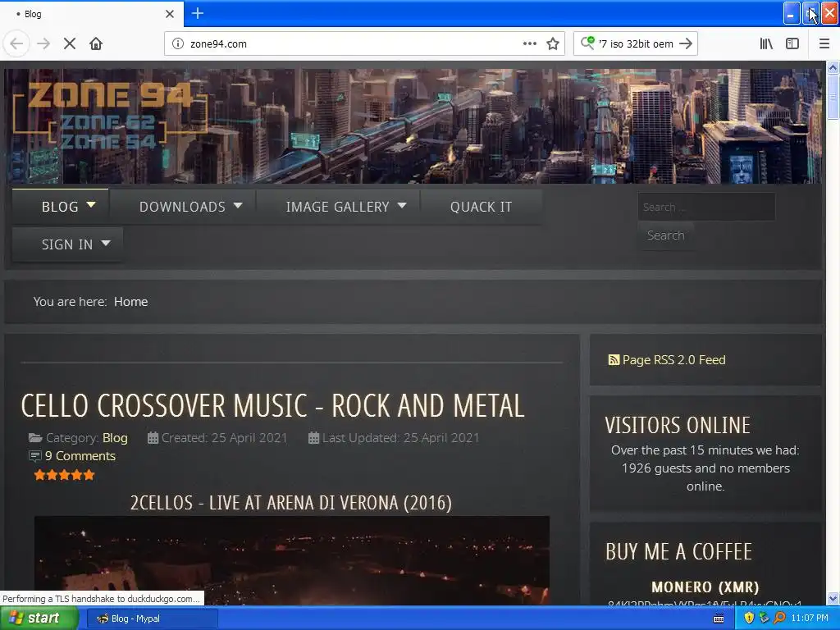Click the security shield tray icon
The height and width of the screenshot is (630, 840).
click(749, 619)
